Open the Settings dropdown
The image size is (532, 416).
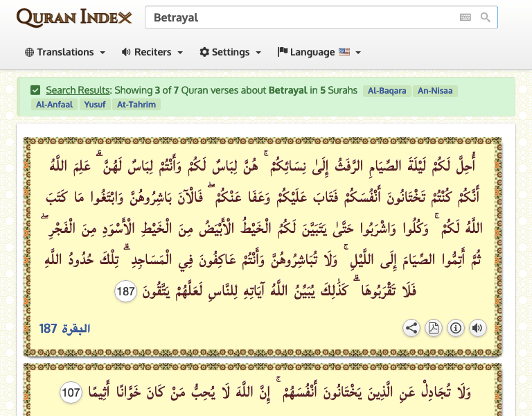click(x=230, y=52)
